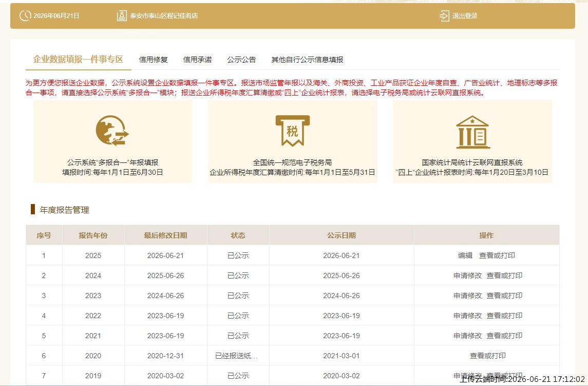Click 查看或打印 for the 2023 report
This screenshot has height=386, width=588.
(x=504, y=296)
